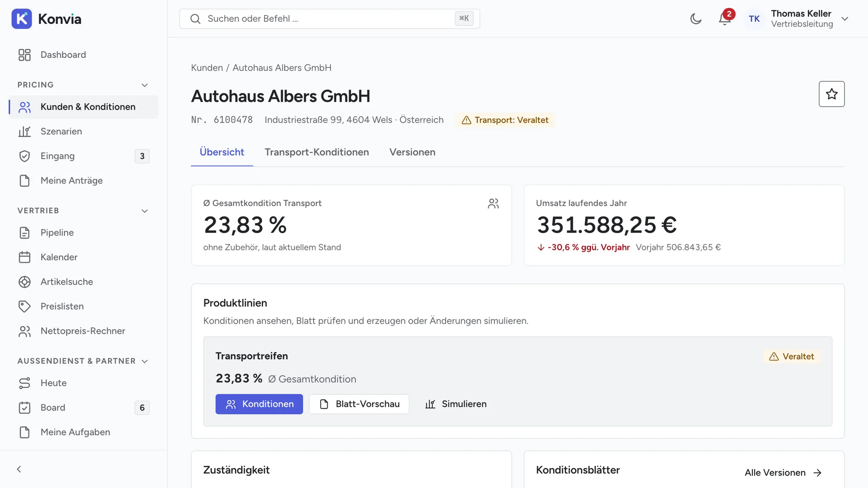This screenshot has width=868, height=488.
Task: Click the Heute route icon
Action: click(x=24, y=383)
